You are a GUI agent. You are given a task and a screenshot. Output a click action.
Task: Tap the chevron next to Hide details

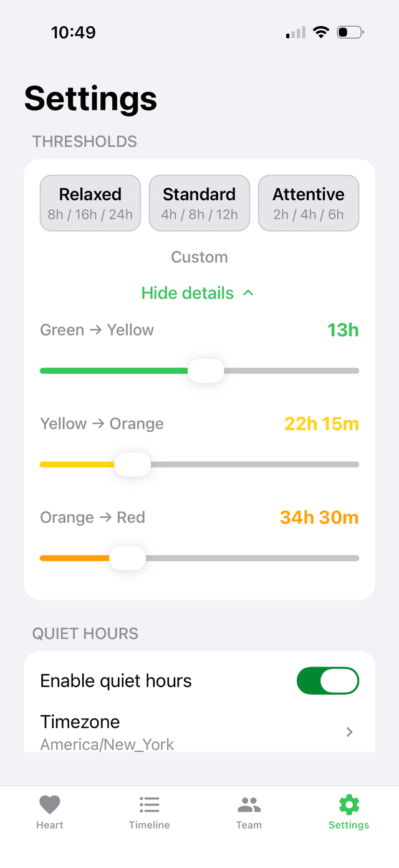pyautogui.click(x=248, y=293)
